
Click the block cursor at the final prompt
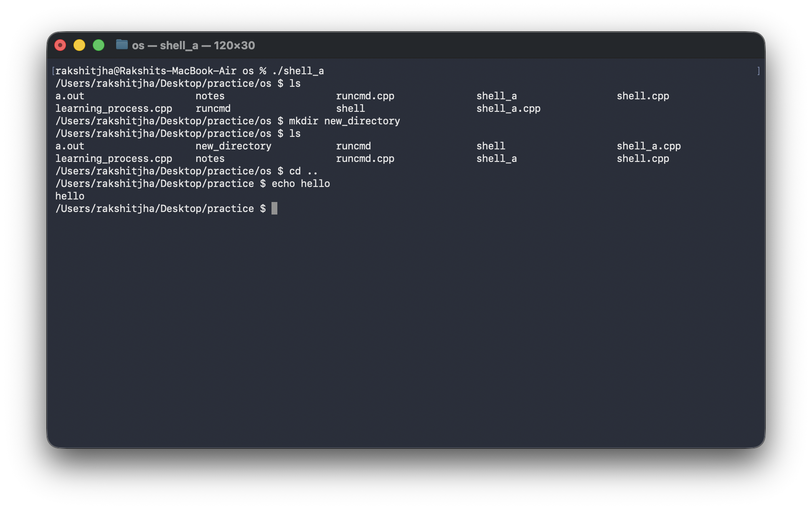pos(274,208)
